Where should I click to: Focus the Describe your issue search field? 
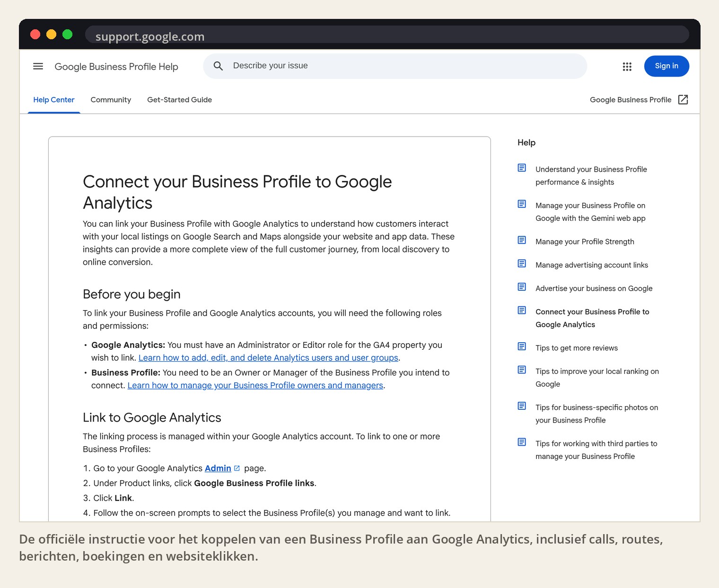pos(395,66)
